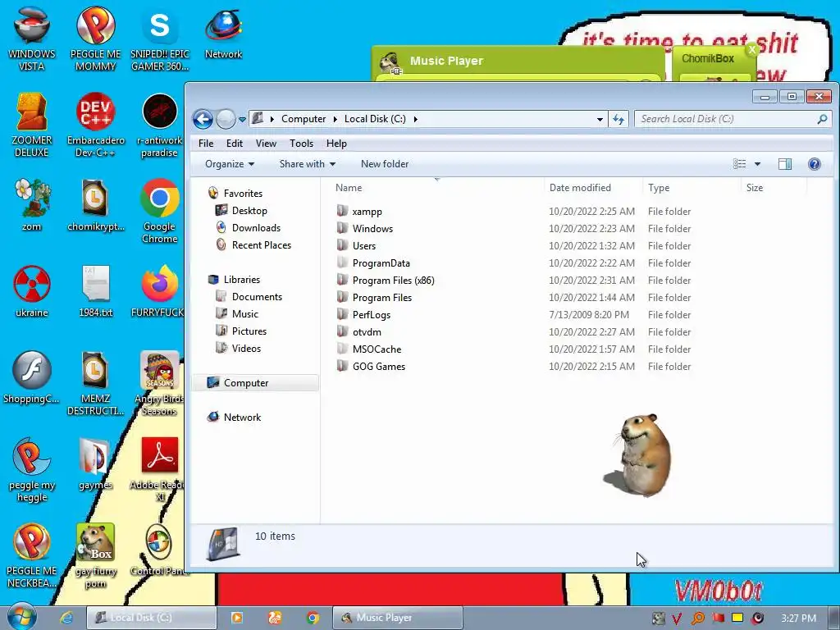Open the View menu
The width and height of the screenshot is (840, 630).
point(266,144)
